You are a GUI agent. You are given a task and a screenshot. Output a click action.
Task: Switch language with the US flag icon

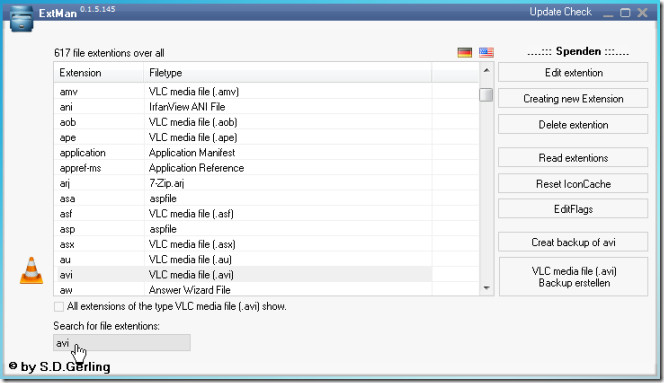point(486,53)
